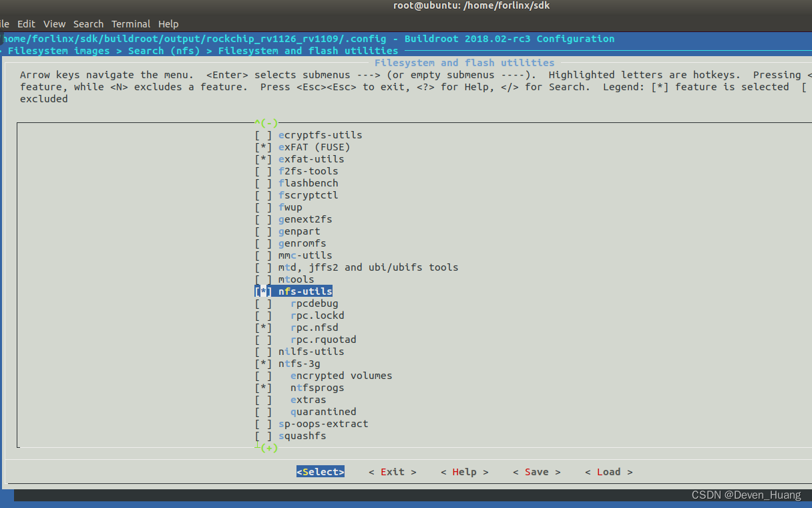The width and height of the screenshot is (812, 508).
Task: Click the < Help > button
Action: [465, 472]
